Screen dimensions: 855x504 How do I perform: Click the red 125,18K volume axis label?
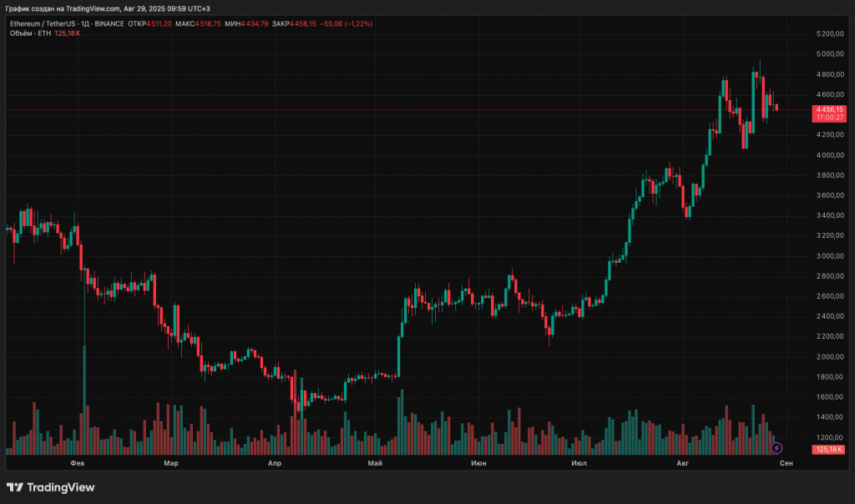(x=829, y=450)
